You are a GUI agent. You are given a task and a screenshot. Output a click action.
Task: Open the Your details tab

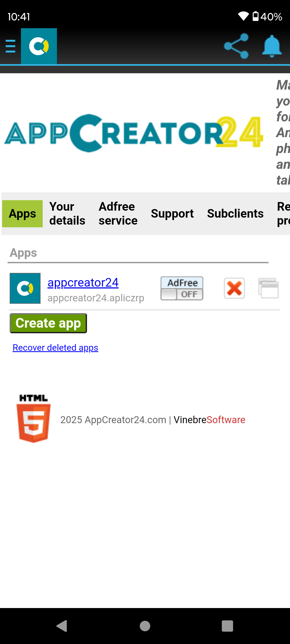tap(67, 214)
